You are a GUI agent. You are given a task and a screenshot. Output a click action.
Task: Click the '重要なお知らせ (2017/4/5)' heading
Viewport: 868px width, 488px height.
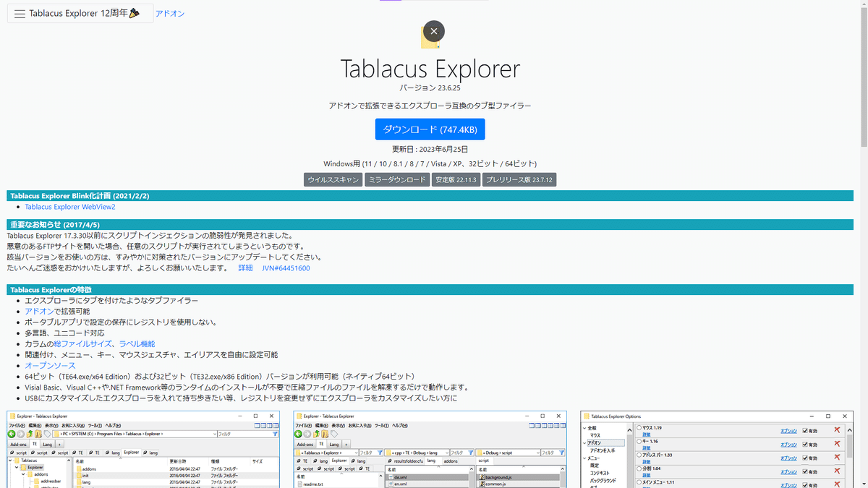55,225
